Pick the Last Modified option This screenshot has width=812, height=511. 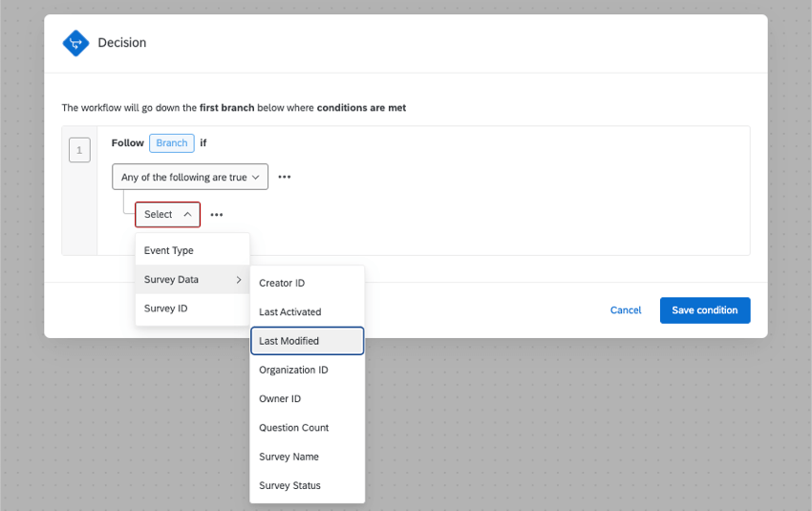289,341
